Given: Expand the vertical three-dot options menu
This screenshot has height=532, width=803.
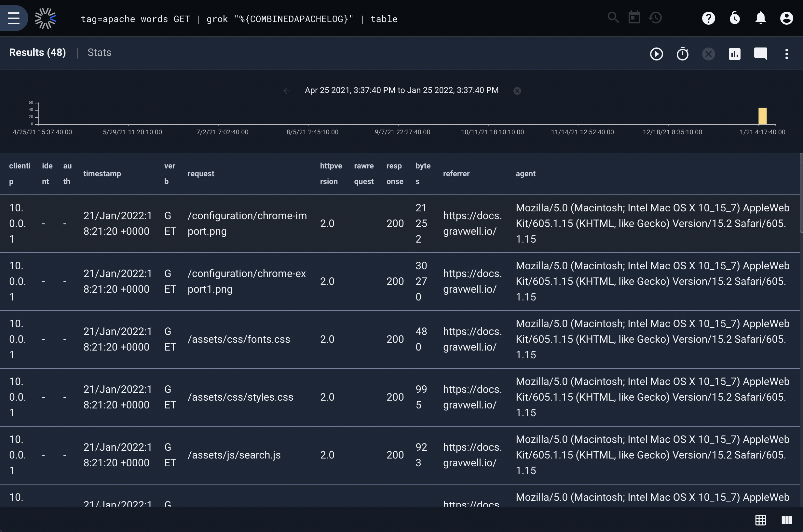Looking at the screenshot, I should tap(786, 54).
